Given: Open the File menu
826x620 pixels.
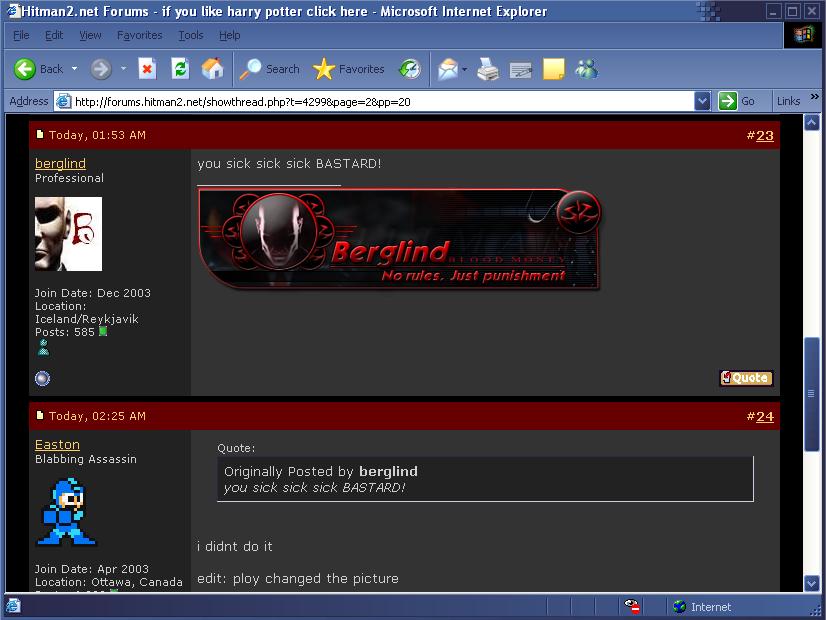Looking at the screenshot, I should [21, 35].
